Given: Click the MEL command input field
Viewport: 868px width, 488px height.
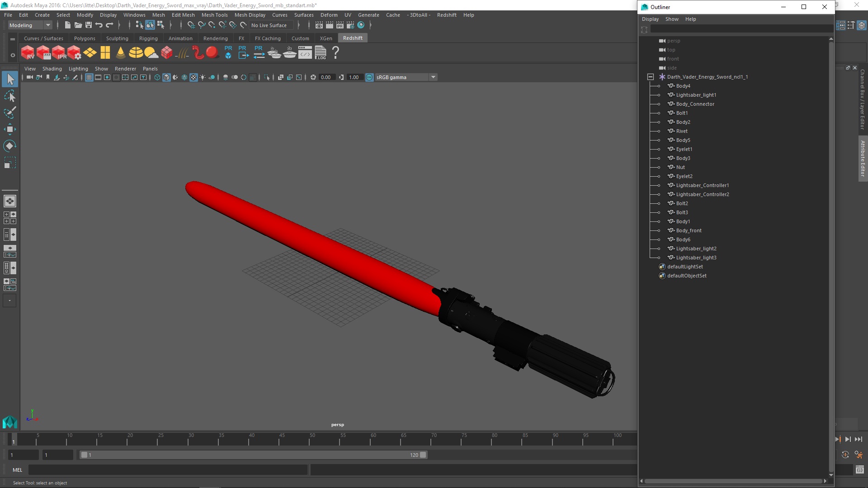Looking at the screenshot, I should pyautogui.click(x=168, y=470).
